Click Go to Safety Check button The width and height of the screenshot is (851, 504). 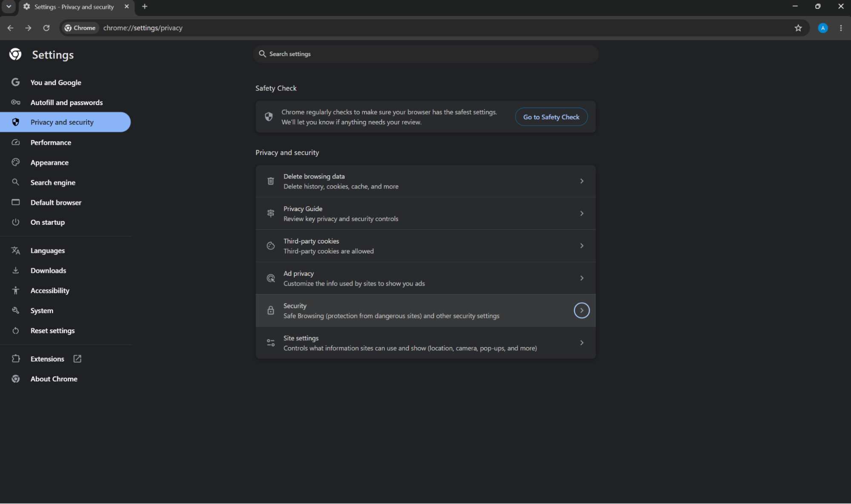pos(551,117)
